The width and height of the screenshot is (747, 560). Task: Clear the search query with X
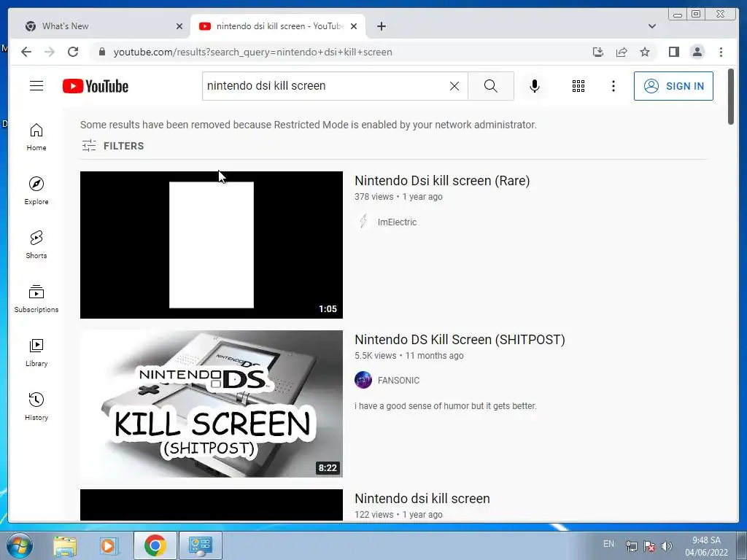click(454, 86)
